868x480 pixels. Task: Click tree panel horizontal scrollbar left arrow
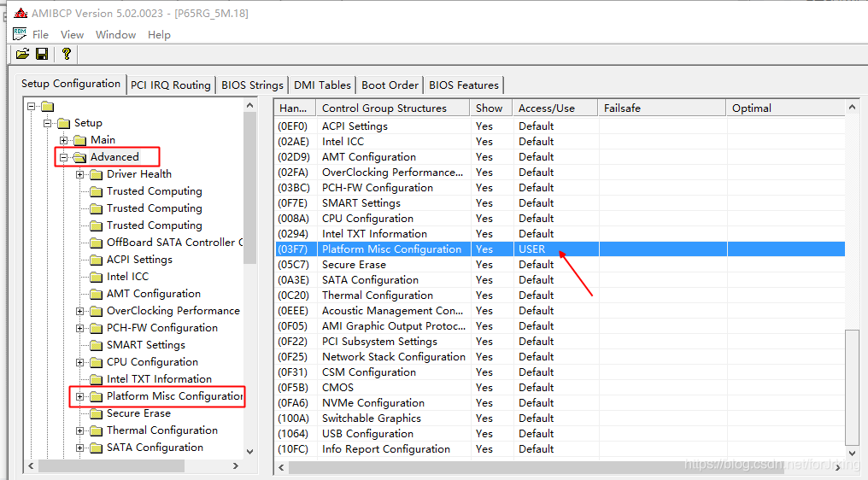click(x=31, y=465)
